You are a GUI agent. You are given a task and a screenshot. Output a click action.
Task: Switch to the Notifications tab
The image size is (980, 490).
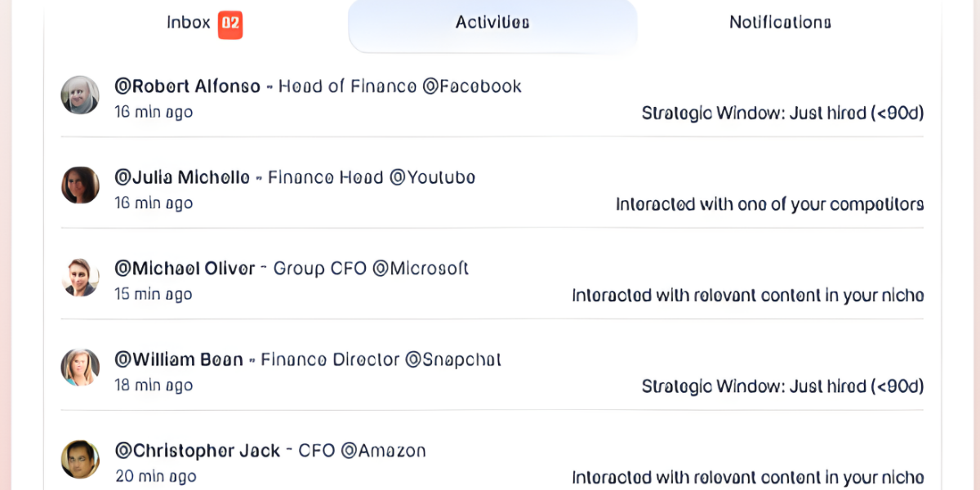780,23
